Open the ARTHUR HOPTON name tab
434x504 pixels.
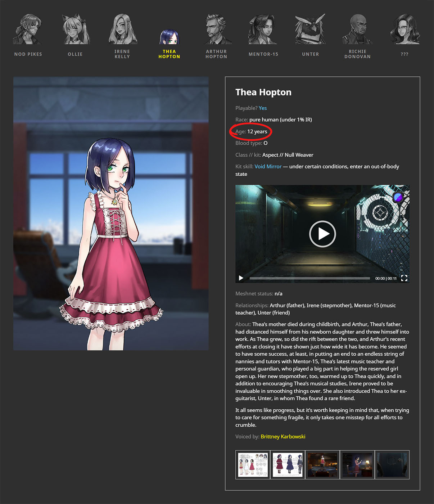point(216,54)
